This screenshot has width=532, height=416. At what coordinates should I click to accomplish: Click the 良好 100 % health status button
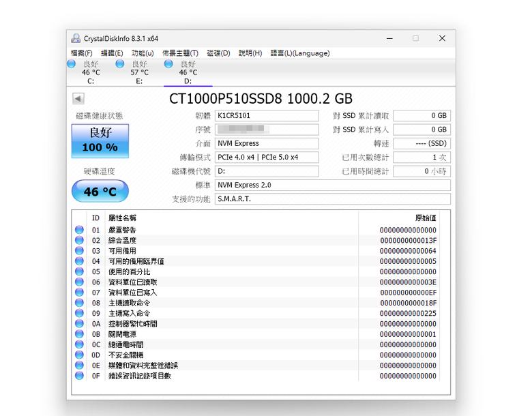100,140
